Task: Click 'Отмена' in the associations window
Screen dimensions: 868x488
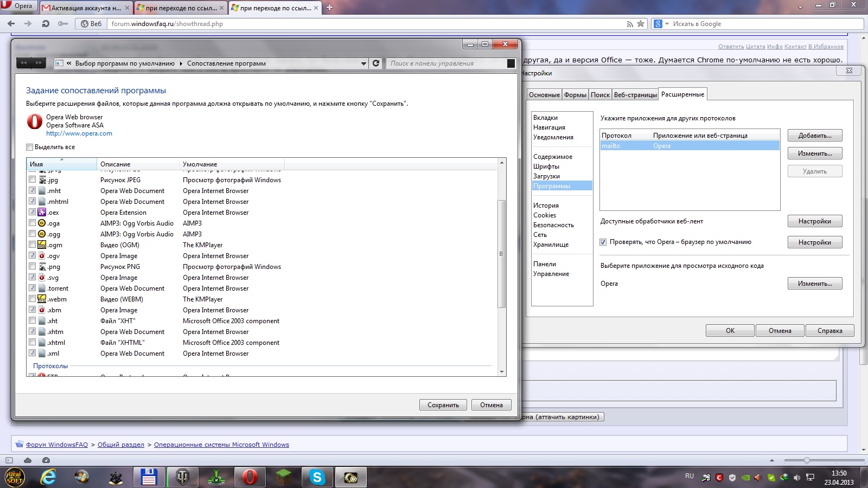Action: pyautogui.click(x=492, y=405)
